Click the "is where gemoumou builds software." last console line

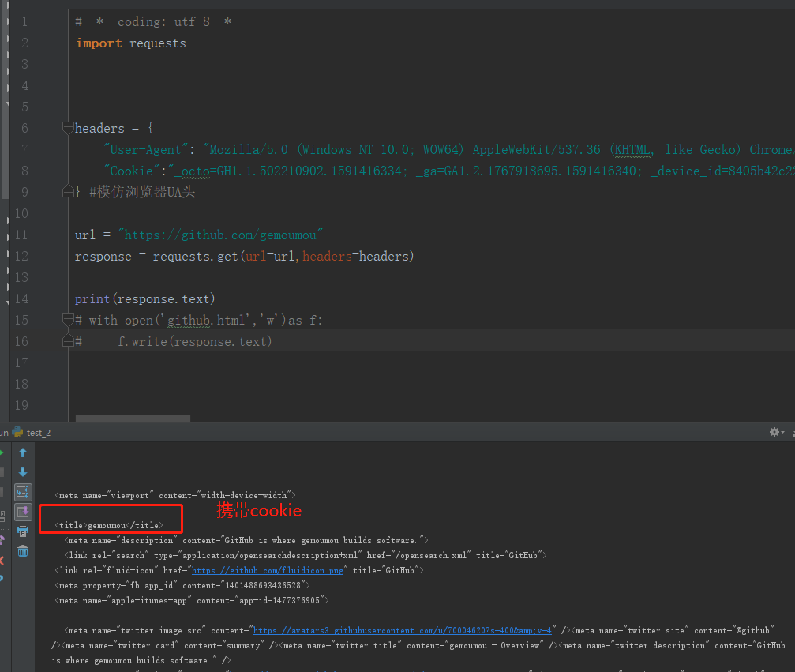(141, 660)
